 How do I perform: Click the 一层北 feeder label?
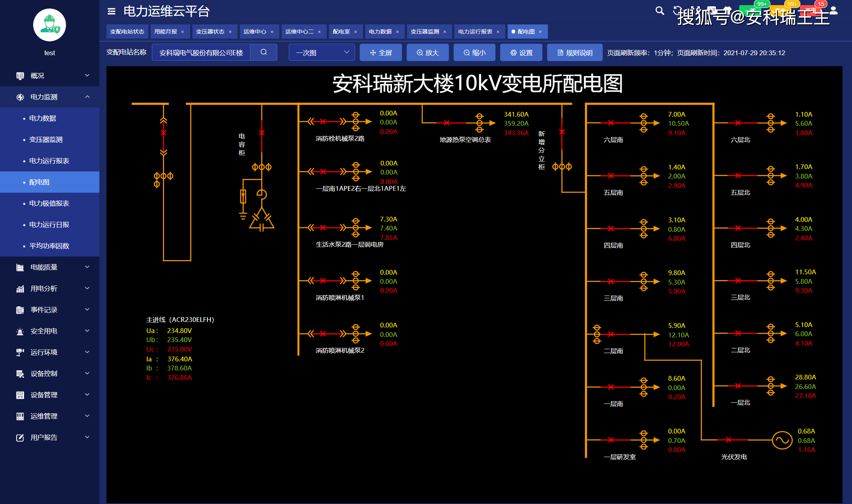pyautogui.click(x=740, y=402)
